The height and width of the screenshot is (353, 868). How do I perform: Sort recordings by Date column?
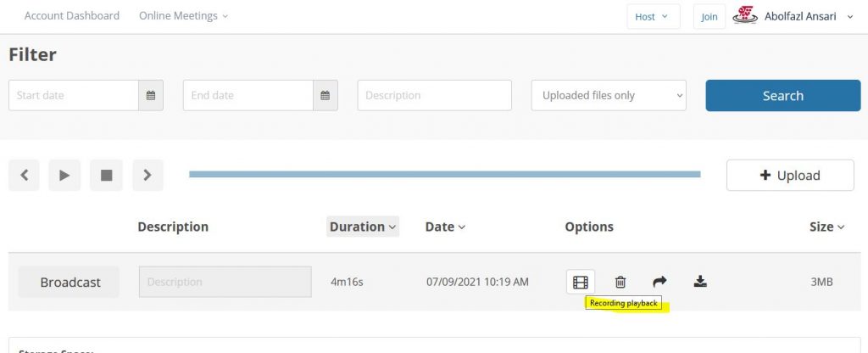click(445, 227)
